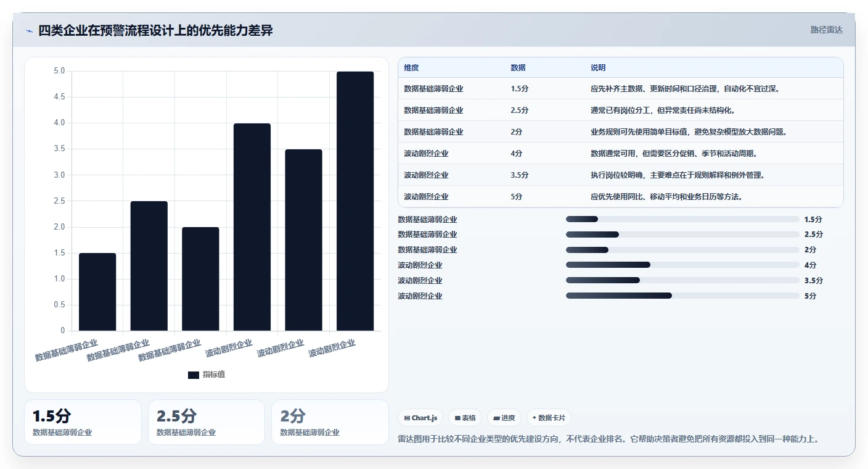
Task: Click description starting 业务规则可先使用
Action: 689,132
